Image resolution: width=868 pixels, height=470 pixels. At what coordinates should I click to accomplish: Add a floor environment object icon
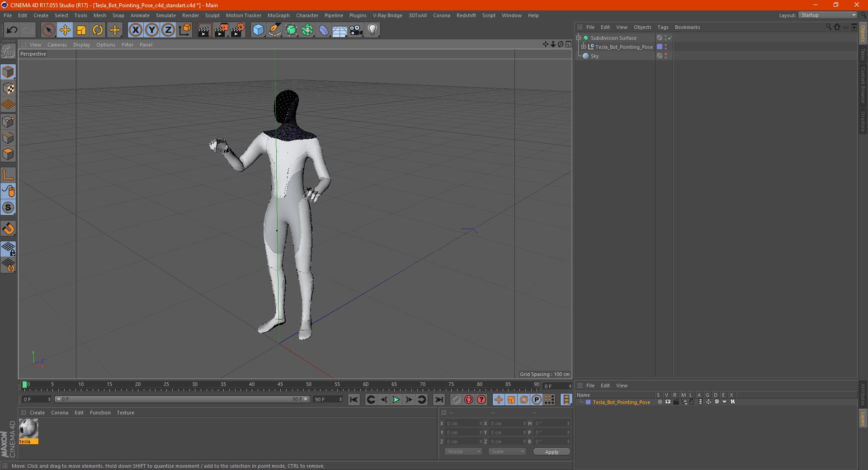click(340, 30)
